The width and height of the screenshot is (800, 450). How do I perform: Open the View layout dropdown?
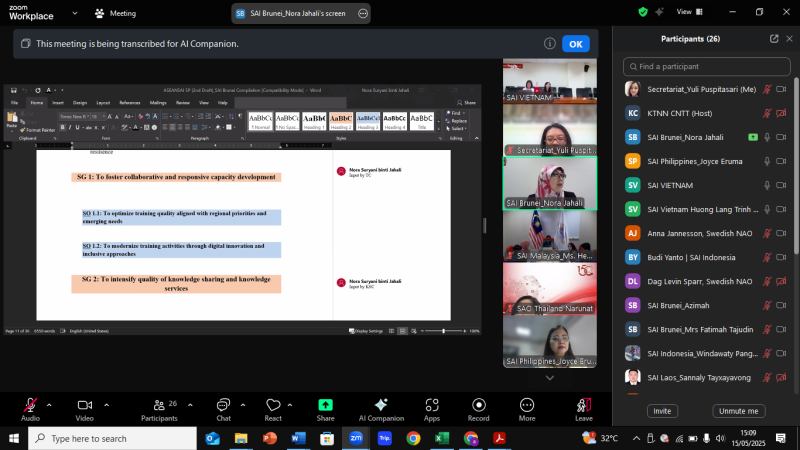coord(691,12)
